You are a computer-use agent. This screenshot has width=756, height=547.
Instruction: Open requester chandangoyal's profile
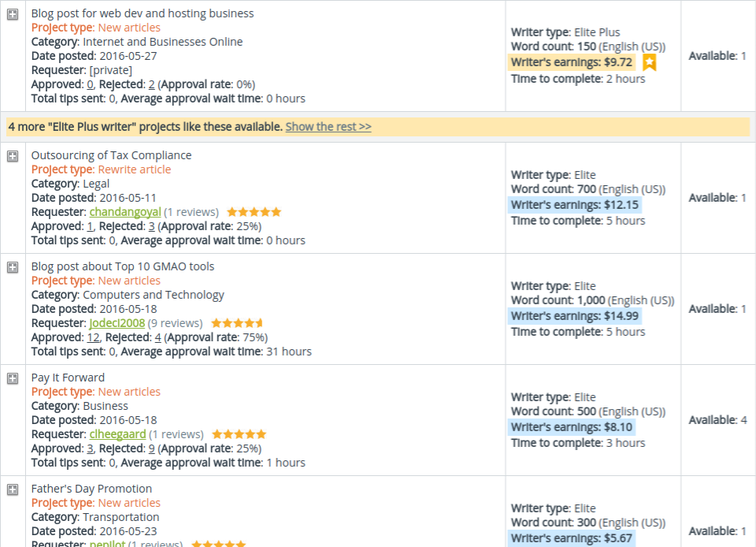point(124,212)
